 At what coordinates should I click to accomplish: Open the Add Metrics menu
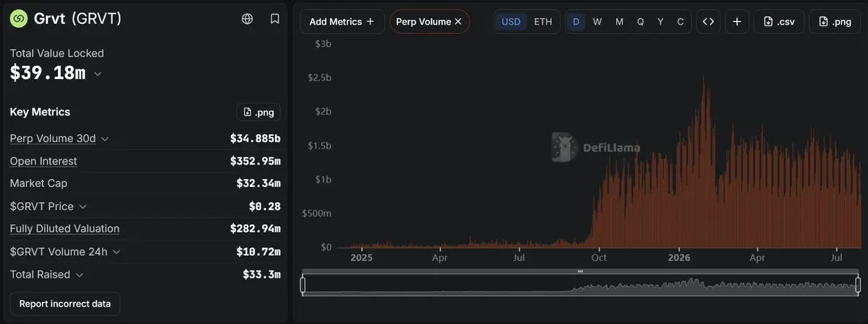point(342,22)
